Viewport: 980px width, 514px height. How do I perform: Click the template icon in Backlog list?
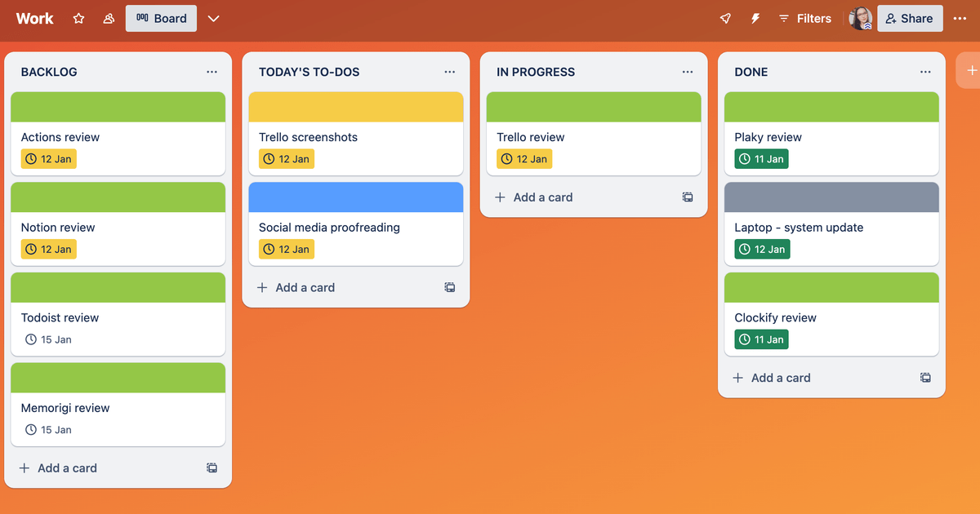pyautogui.click(x=212, y=468)
